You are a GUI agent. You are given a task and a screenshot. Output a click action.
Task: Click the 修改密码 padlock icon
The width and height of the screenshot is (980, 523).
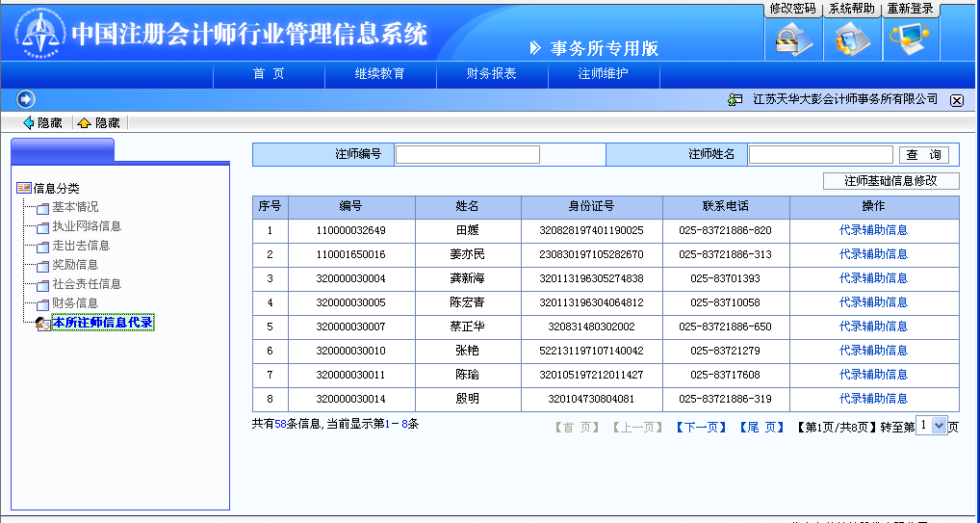[793, 39]
